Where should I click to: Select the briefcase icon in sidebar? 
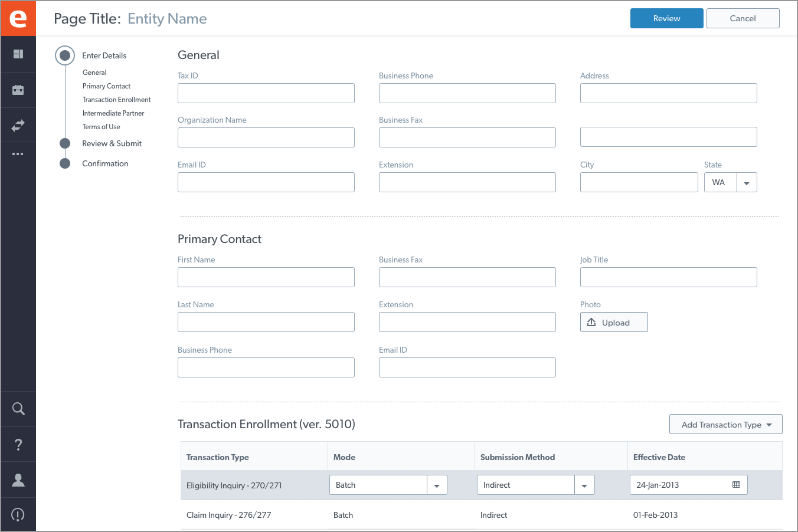(x=18, y=90)
